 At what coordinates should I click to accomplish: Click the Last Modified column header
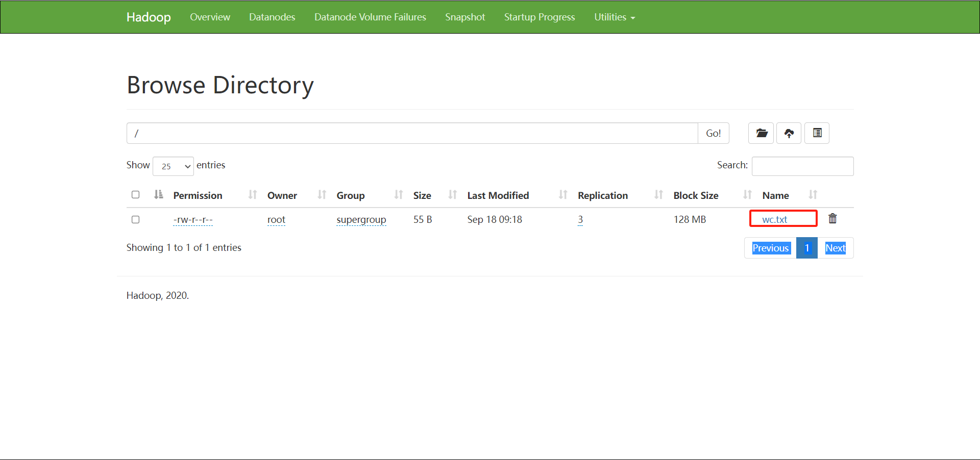[498, 195]
